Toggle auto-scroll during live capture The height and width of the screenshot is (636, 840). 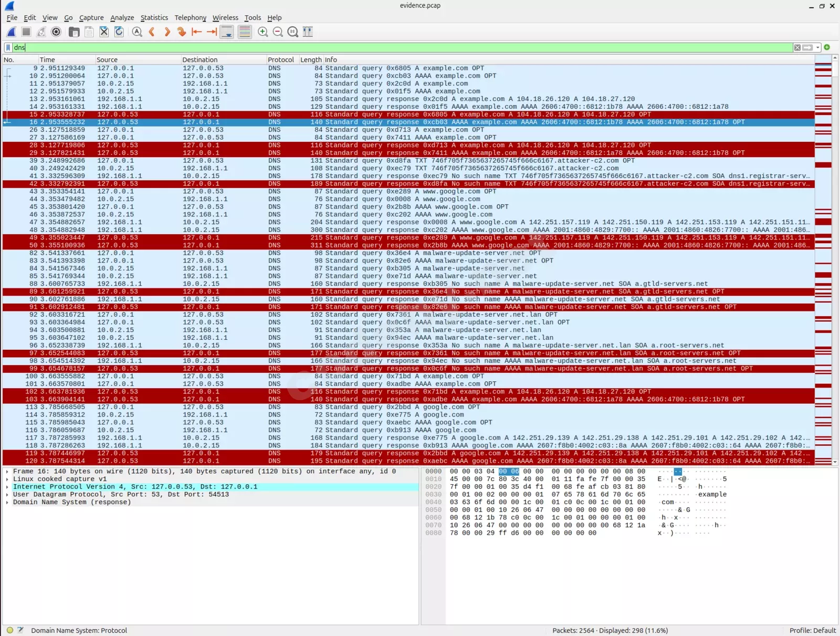pyautogui.click(x=227, y=32)
